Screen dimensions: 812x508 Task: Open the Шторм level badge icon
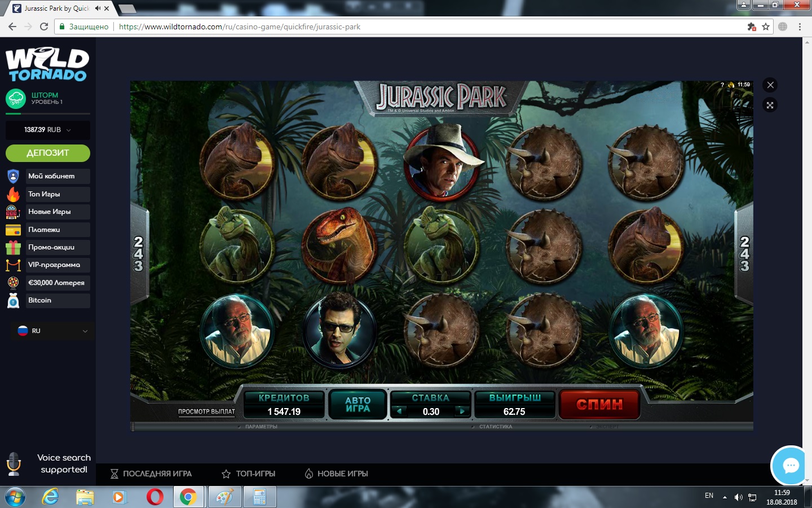tap(16, 99)
